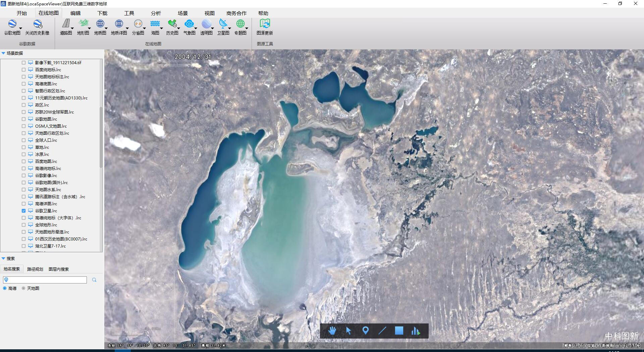Open the 地形图 dropdown arrow
This screenshot has width=644, height=352.
[x=90, y=28]
